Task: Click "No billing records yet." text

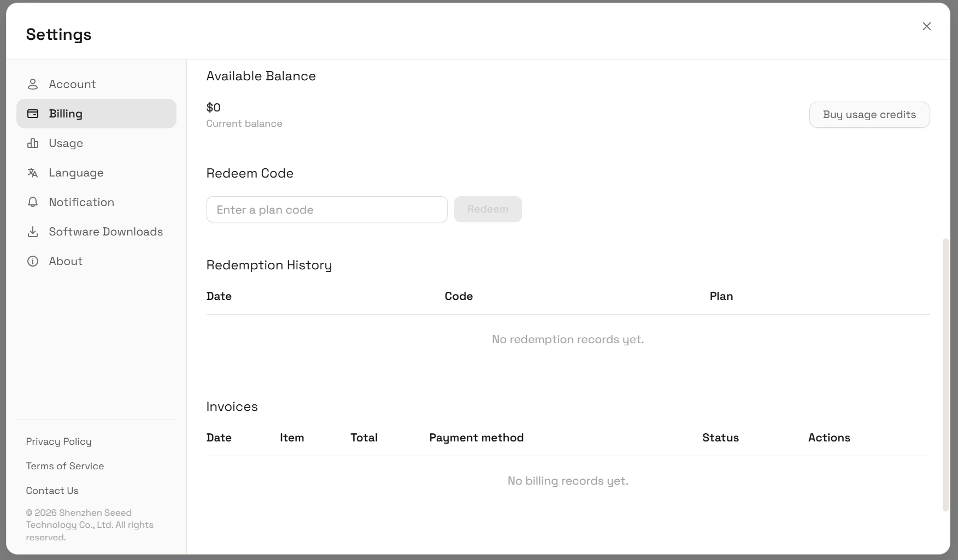Action: tap(568, 481)
